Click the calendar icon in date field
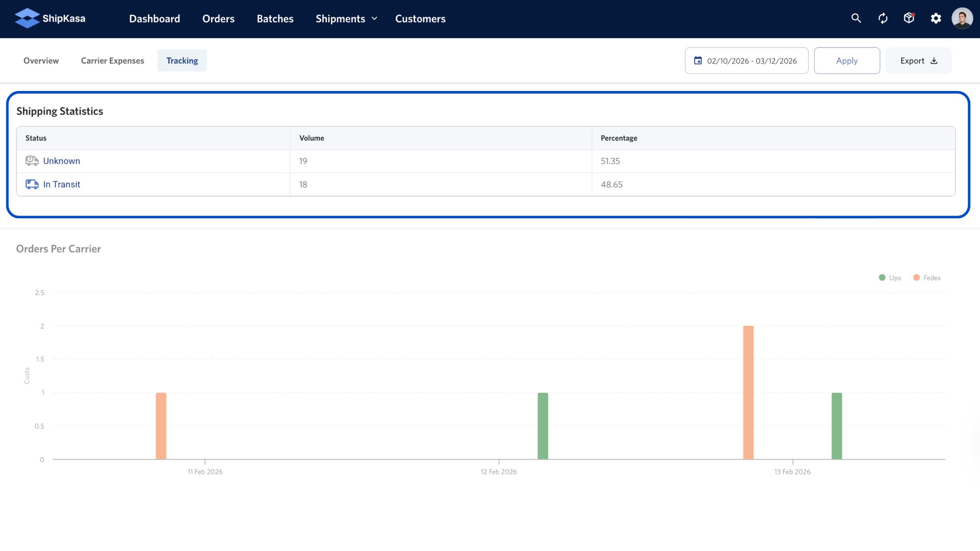The height and width of the screenshot is (551, 980). coord(698,61)
